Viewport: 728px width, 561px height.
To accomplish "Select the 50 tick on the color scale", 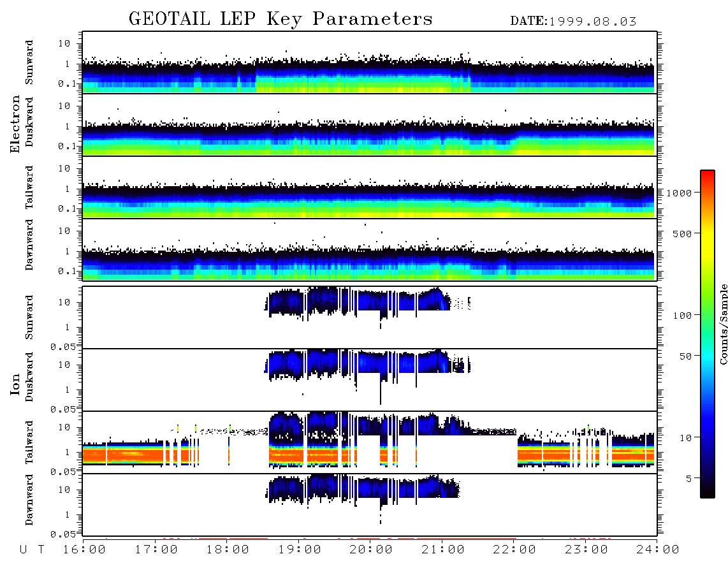I will (x=685, y=356).
